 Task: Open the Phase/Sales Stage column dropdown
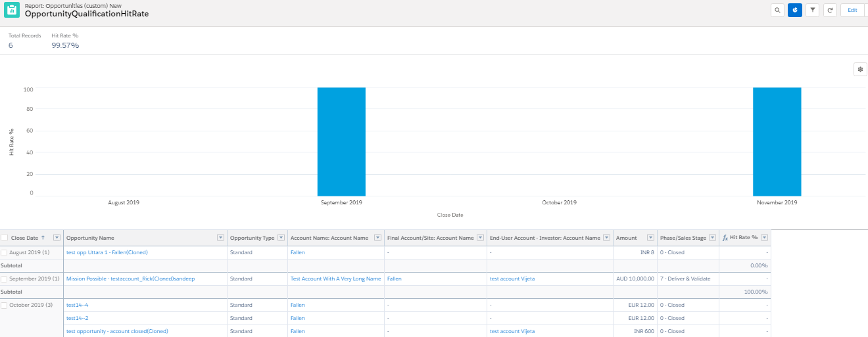click(x=713, y=238)
